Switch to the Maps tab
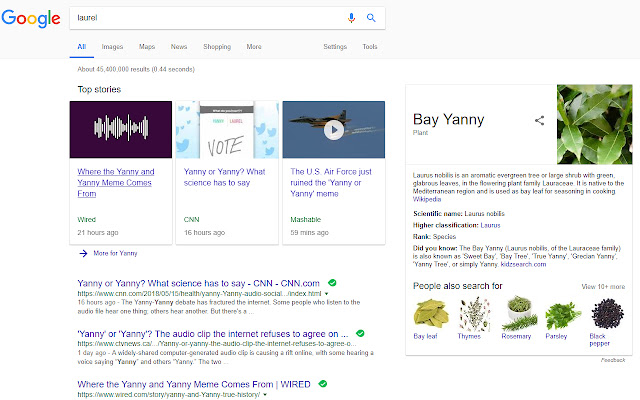 147,47
